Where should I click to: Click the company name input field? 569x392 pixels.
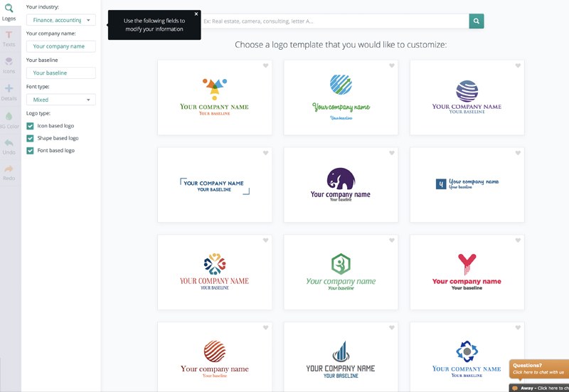click(x=60, y=46)
